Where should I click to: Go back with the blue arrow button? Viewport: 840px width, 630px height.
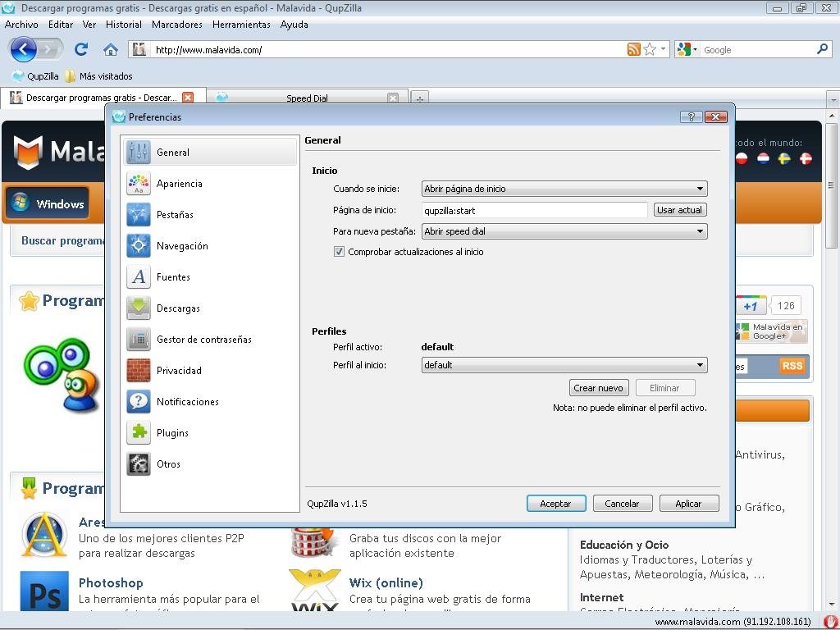tap(23, 50)
